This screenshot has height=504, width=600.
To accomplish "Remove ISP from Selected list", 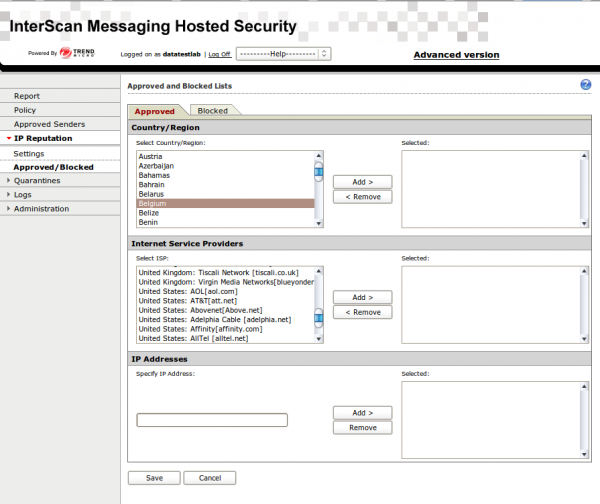I will [362, 312].
